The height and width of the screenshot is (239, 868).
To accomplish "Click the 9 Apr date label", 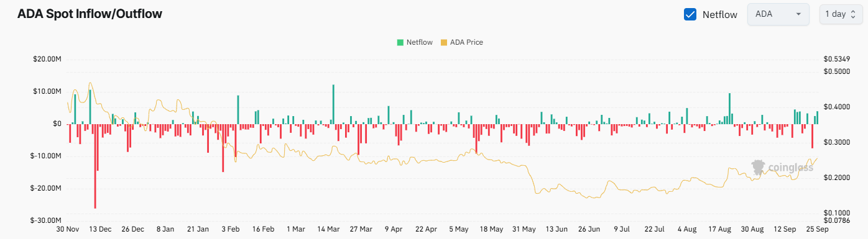I will [394, 230].
